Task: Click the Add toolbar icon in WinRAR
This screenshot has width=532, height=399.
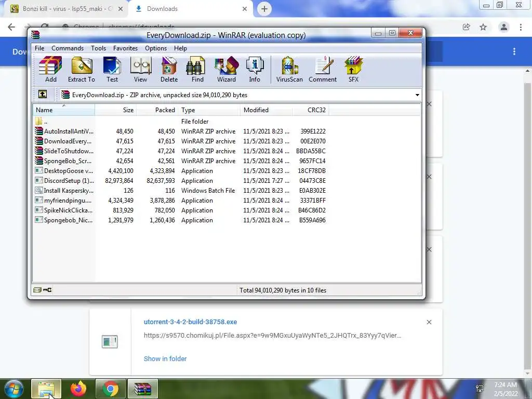Action: click(50, 70)
